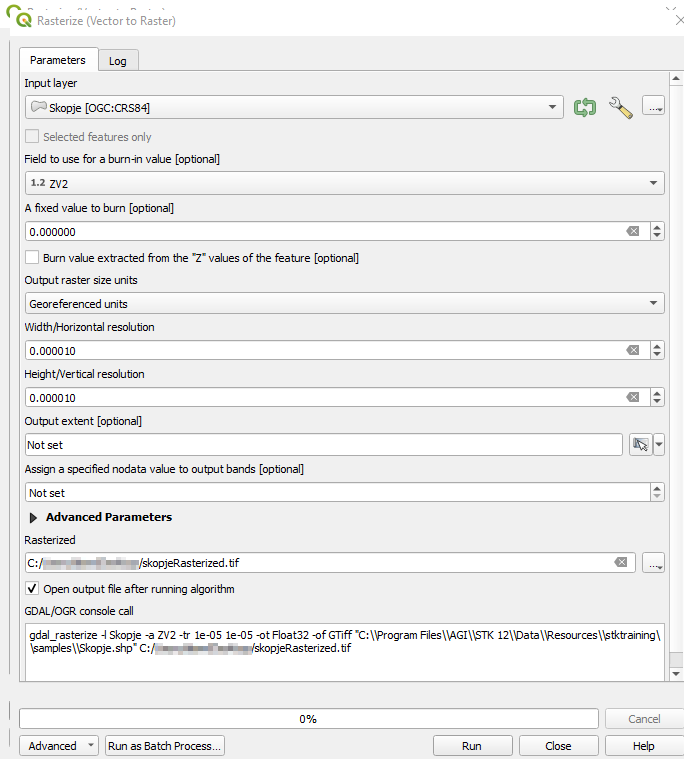Clear the Height/Vertical resolution value

pyautogui.click(x=632, y=397)
